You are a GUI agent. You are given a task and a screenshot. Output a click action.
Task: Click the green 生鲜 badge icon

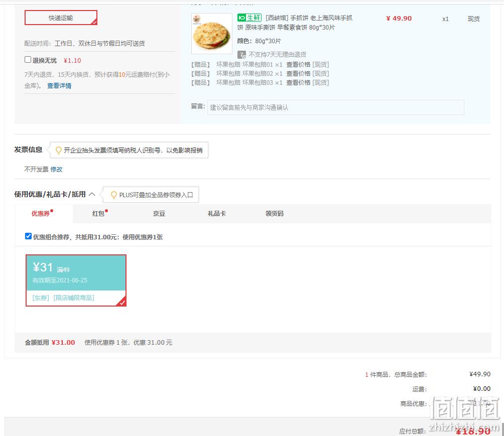(x=249, y=18)
